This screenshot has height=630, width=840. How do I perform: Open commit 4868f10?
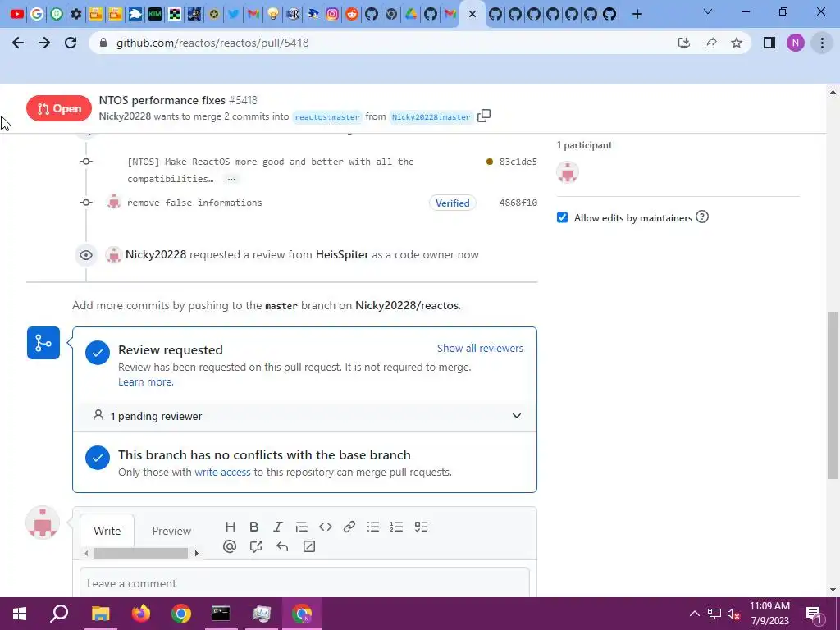point(518,203)
